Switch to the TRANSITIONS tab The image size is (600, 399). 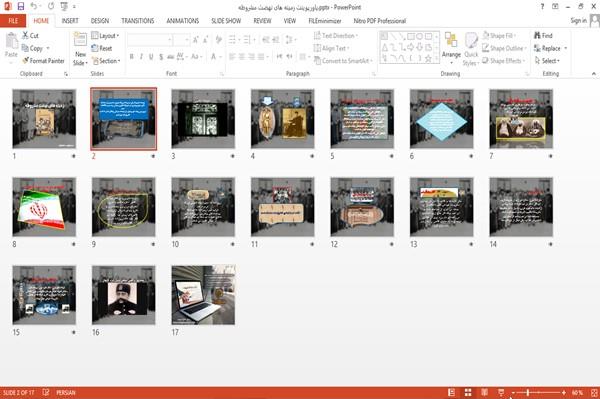click(x=138, y=21)
